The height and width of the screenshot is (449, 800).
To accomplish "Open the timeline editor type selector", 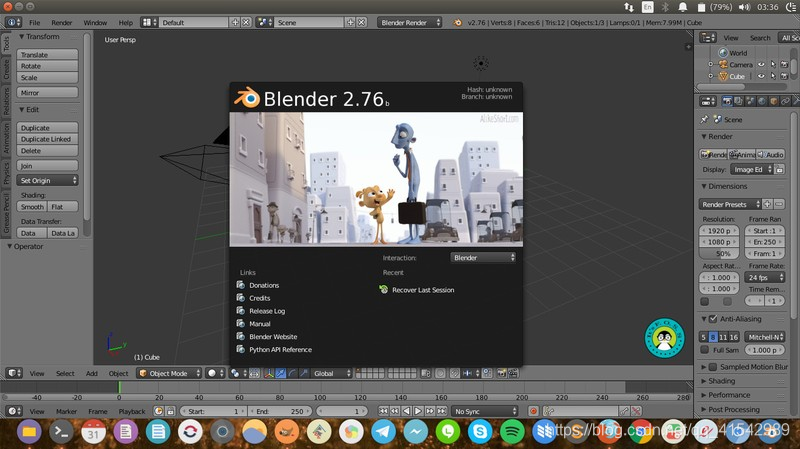I will (14, 411).
